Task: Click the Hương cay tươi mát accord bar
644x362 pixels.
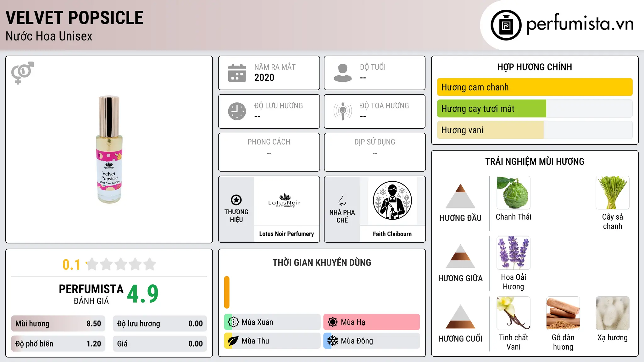Action: [535, 108]
